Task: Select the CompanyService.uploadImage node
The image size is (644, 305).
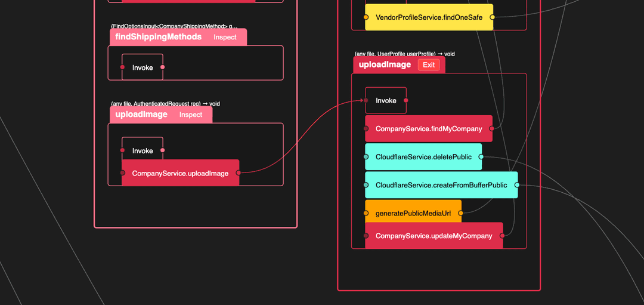Action: [180, 173]
